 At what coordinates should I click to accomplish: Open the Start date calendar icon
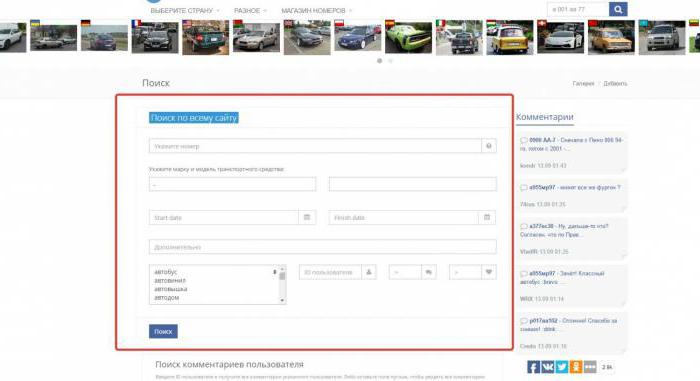(x=307, y=218)
